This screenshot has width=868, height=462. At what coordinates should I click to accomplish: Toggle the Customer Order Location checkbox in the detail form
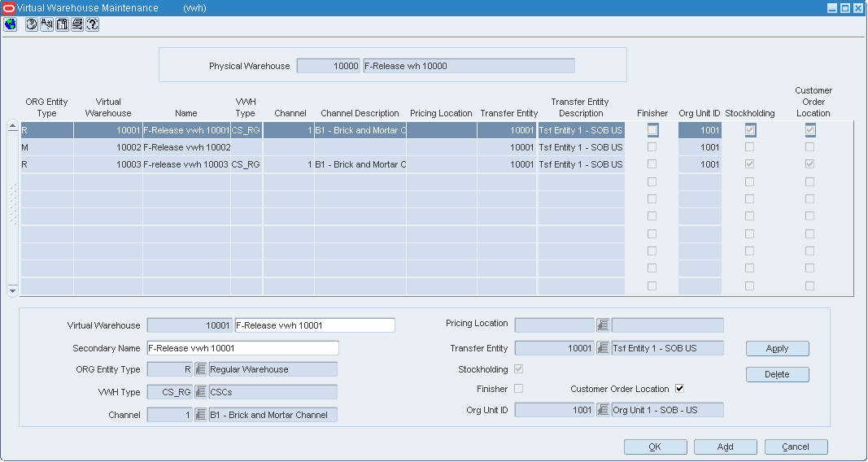[x=679, y=389]
